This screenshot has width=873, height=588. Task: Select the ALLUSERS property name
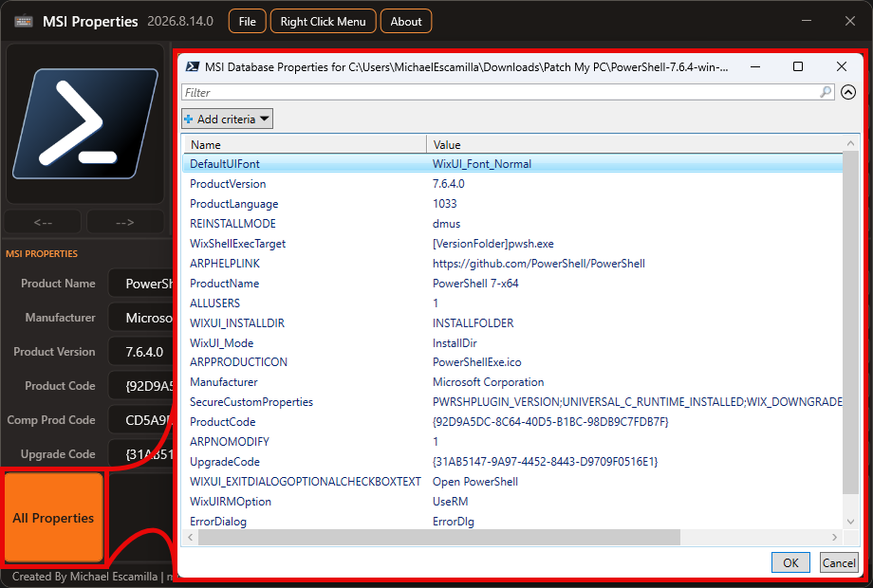coord(214,303)
